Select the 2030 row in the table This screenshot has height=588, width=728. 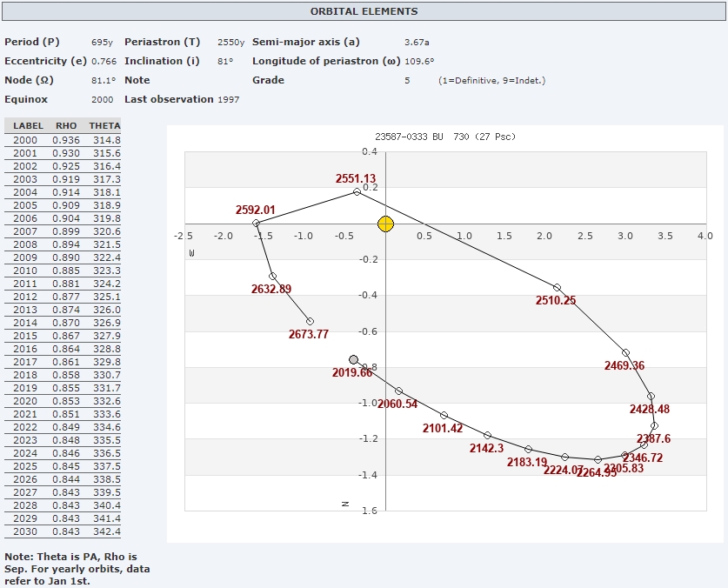click(63, 531)
